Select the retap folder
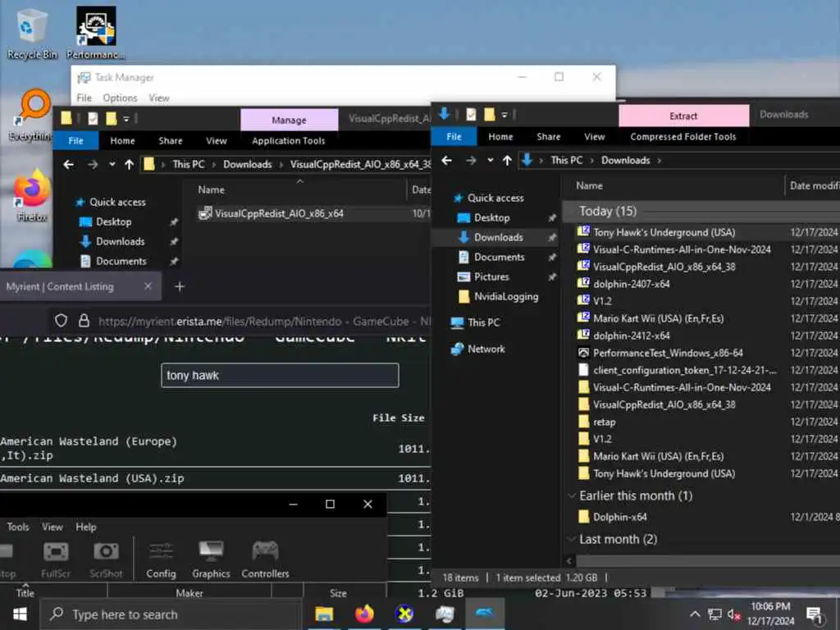The width and height of the screenshot is (840, 630). point(605,422)
